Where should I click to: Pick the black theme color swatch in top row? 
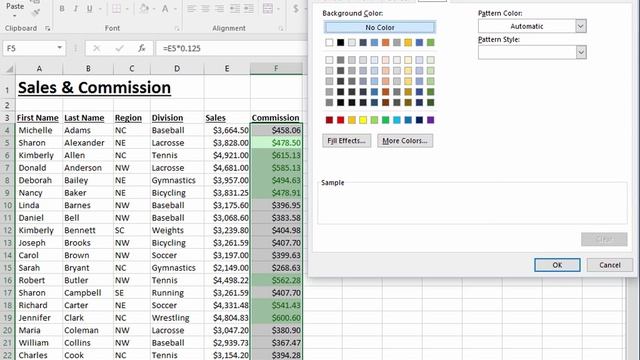pos(340,42)
